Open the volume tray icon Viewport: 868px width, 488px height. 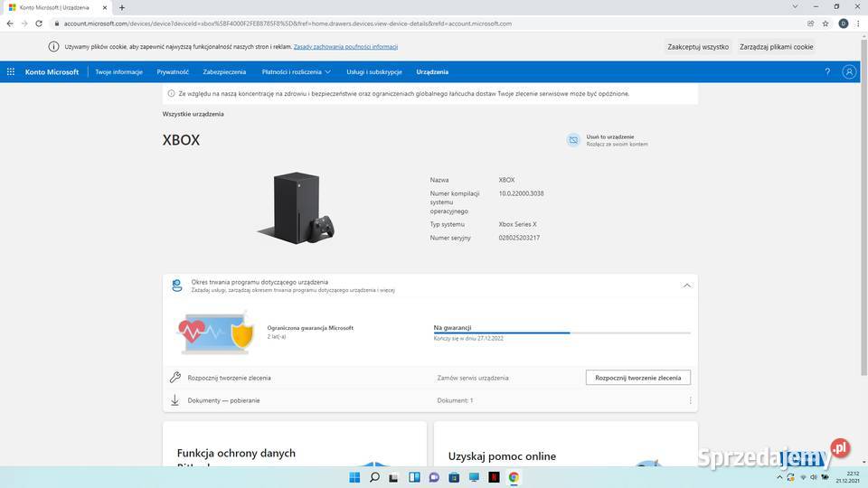click(x=813, y=477)
